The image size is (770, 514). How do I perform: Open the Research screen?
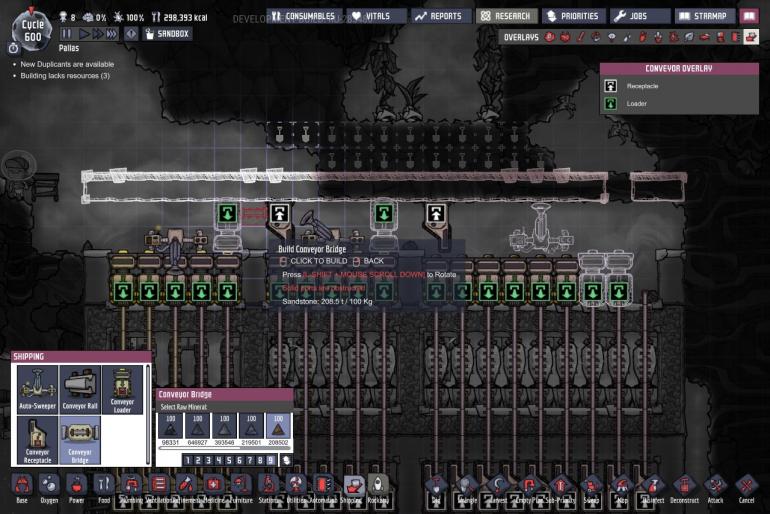click(x=507, y=16)
